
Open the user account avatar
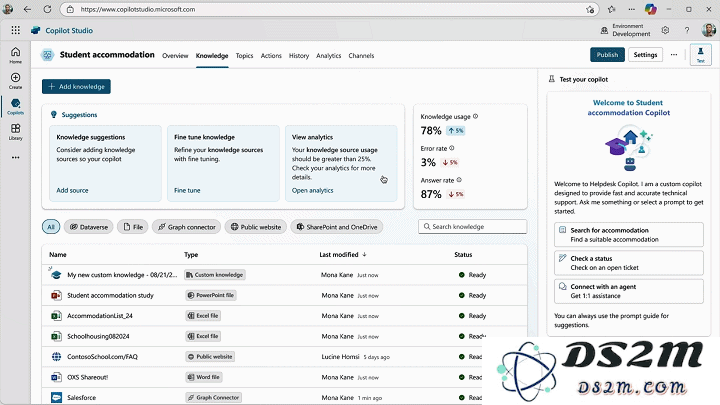point(709,30)
